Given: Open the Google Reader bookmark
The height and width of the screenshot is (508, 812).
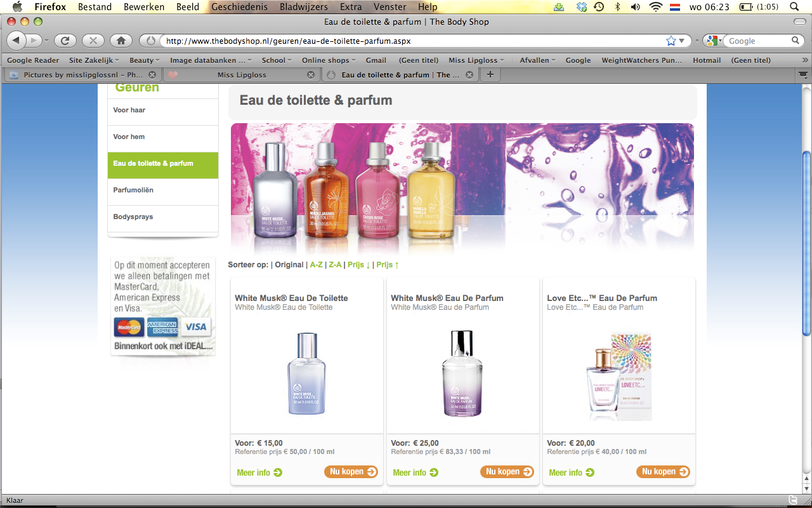Looking at the screenshot, I should coord(33,60).
